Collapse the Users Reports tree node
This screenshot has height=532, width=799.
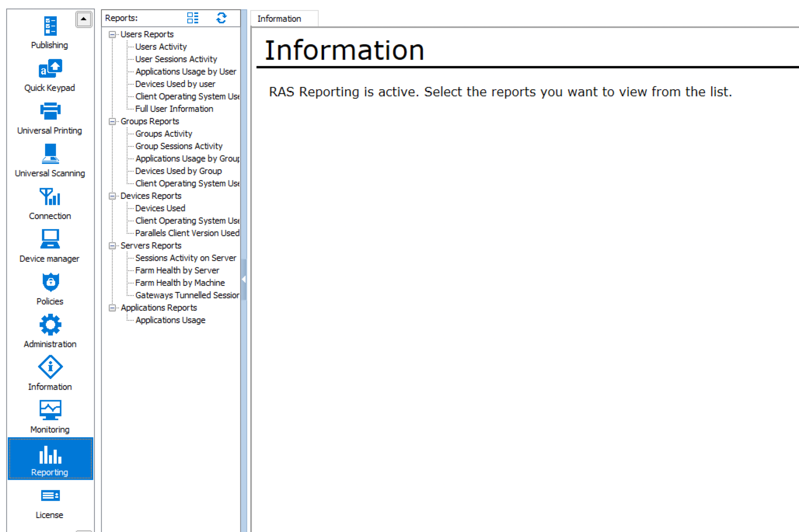tap(112, 35)
